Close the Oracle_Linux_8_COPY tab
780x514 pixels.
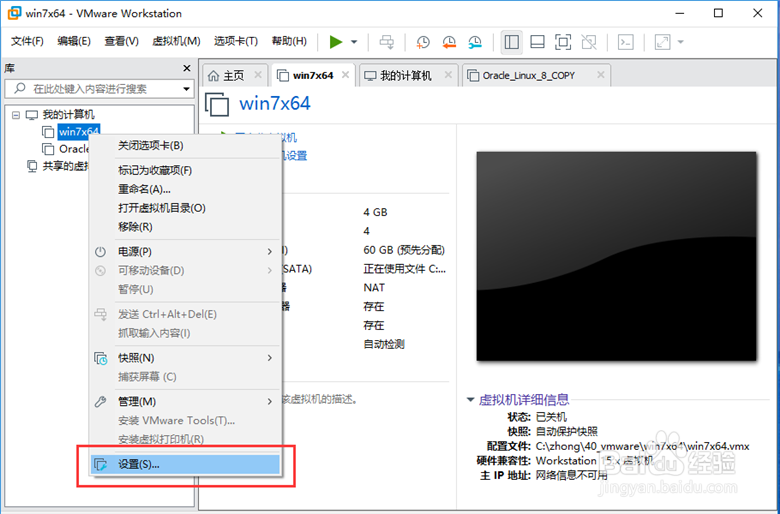click(x=601, y=75)
